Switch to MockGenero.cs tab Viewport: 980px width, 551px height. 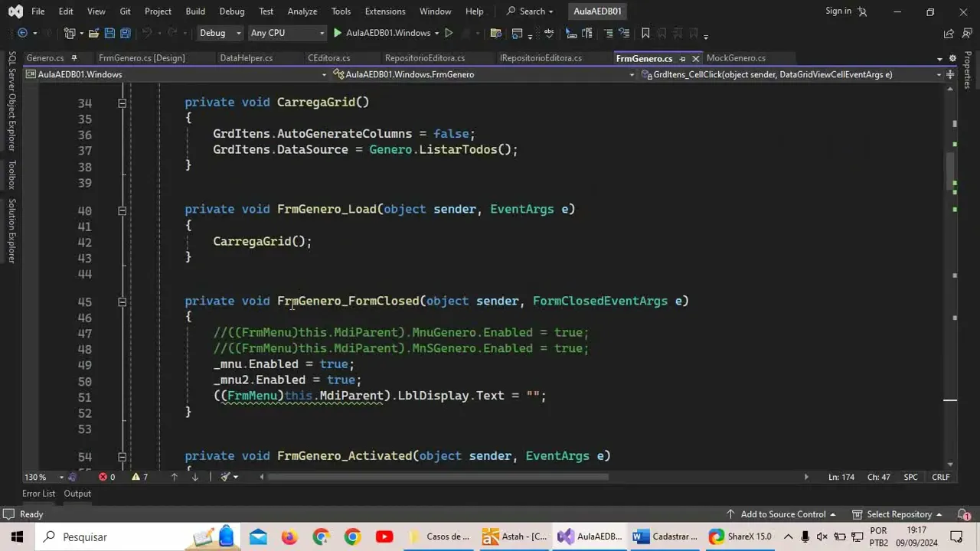(736, 58)
